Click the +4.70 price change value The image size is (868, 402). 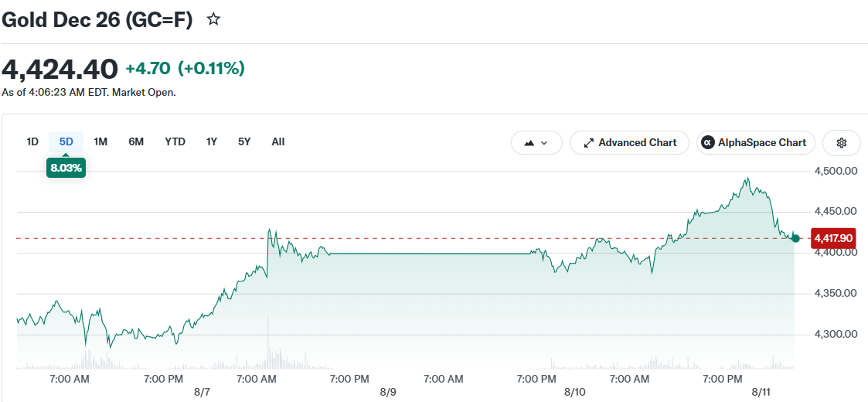(148, 70)
